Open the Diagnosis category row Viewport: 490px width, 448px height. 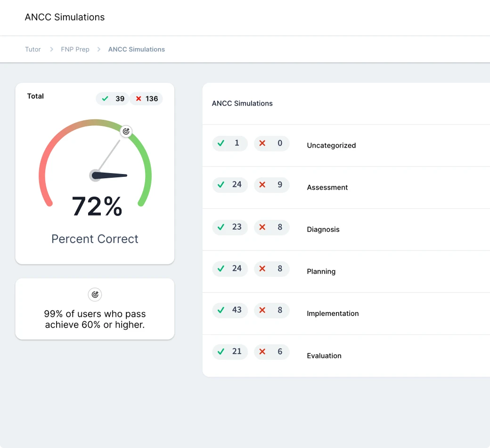click(346, 230)
